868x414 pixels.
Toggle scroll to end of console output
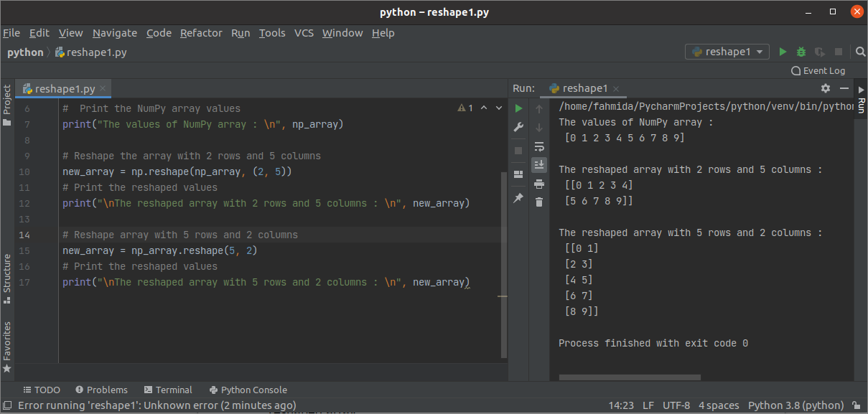(x=539, y=165)
